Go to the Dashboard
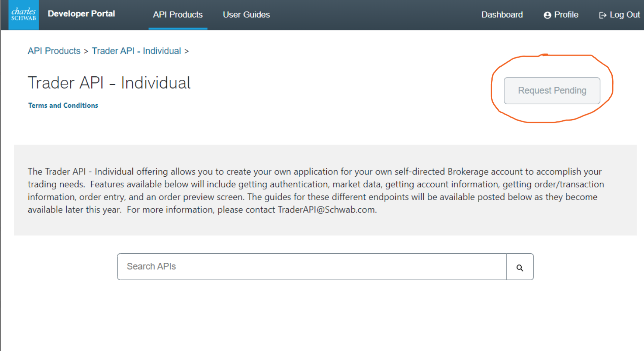The width and height of the screenshot is (644, 351). pos(502,15)
